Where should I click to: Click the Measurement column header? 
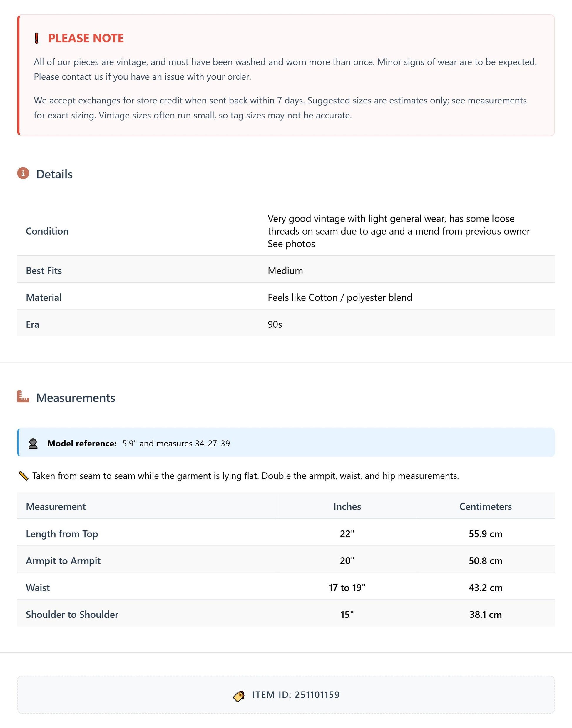56,506
